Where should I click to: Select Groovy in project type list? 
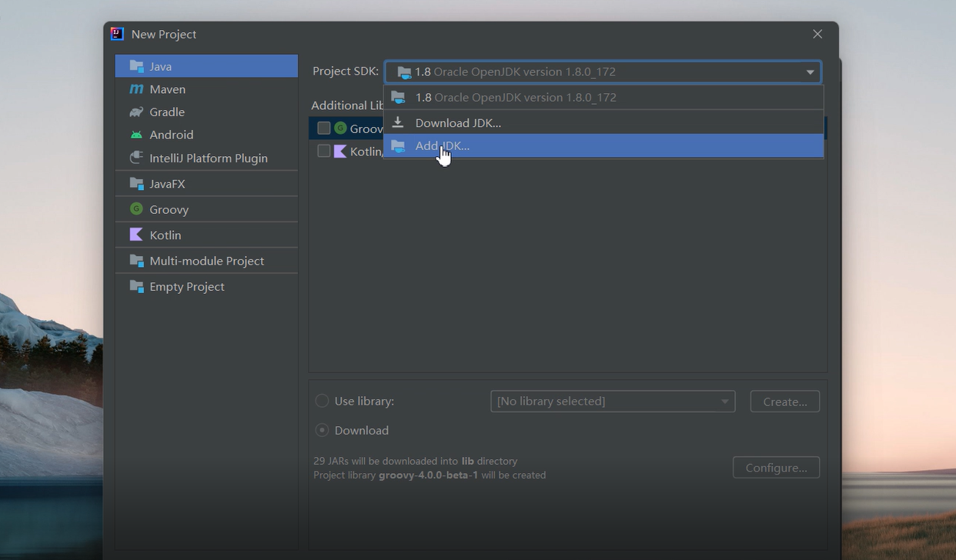coord(206,209)
